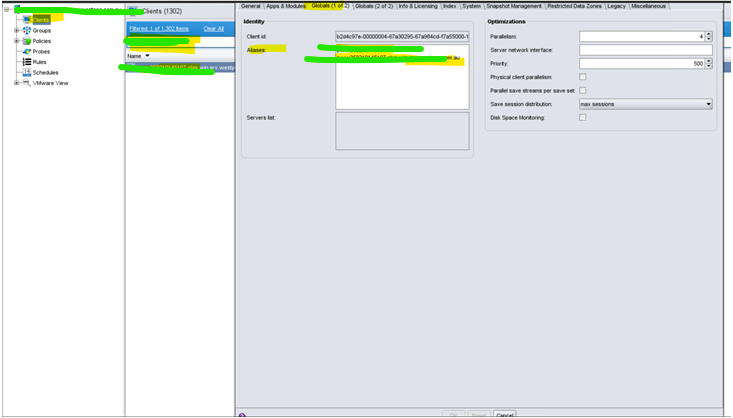Open the Info & Licensing tab
This screenshot has height=418, width=733.
pos(418,6)
